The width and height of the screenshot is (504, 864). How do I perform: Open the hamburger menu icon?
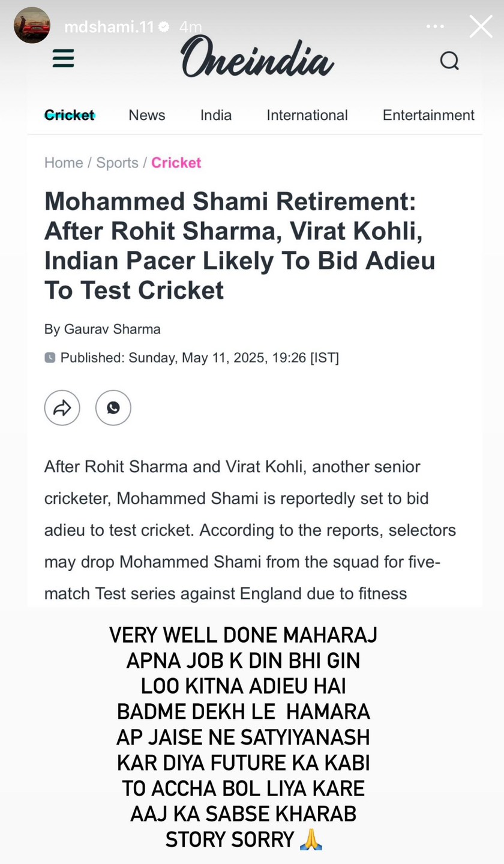(x=63, y=59)
